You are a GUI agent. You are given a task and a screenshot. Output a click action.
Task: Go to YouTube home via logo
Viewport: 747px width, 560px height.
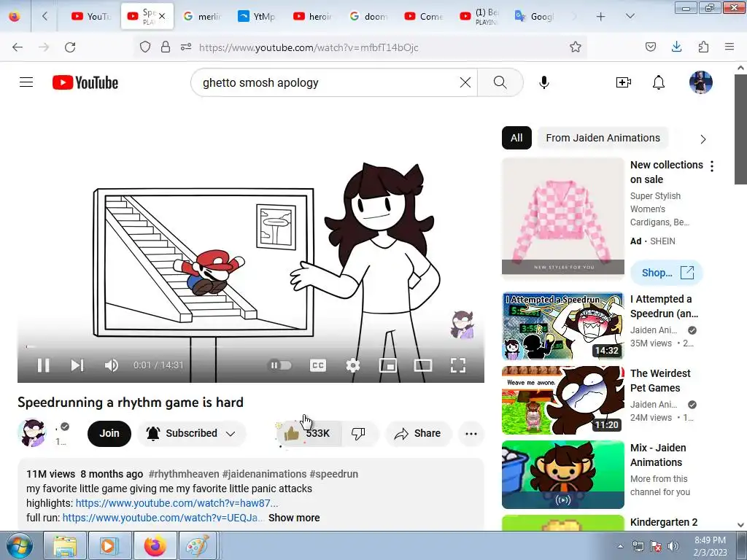(x=85, y=82)
